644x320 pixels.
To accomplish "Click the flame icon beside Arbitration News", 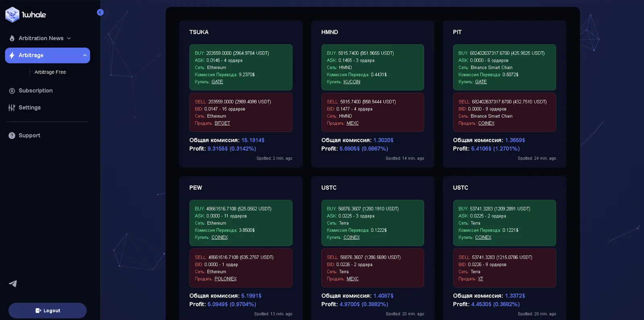I will tap(12, 38).
